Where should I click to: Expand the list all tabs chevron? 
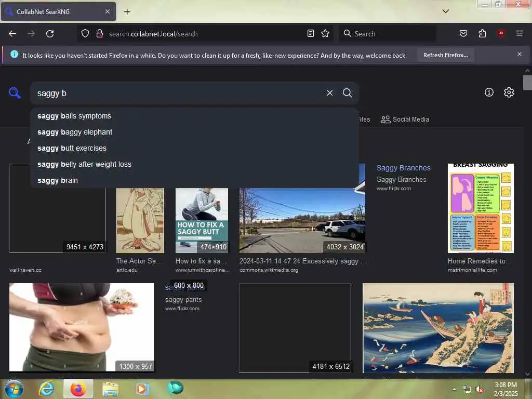[445, 11]
